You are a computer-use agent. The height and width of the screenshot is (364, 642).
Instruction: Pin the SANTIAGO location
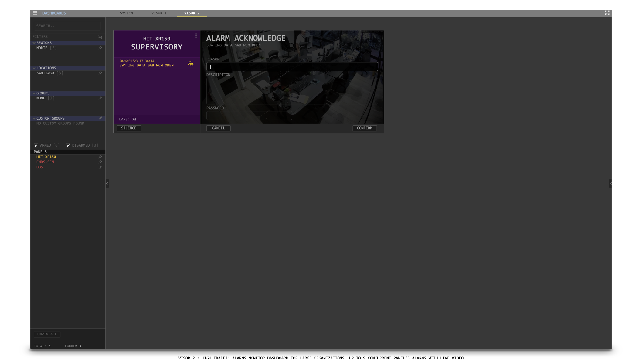[x=100, y=73]
